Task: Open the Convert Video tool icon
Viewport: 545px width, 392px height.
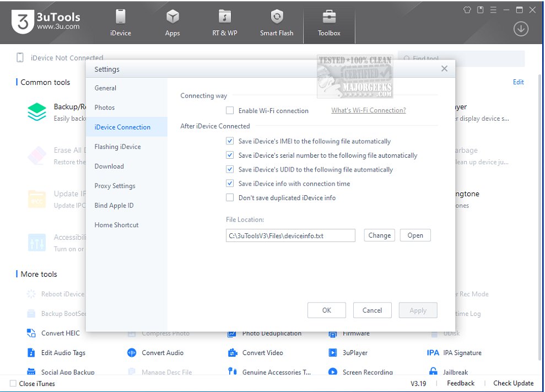Action: pos(233,353)
